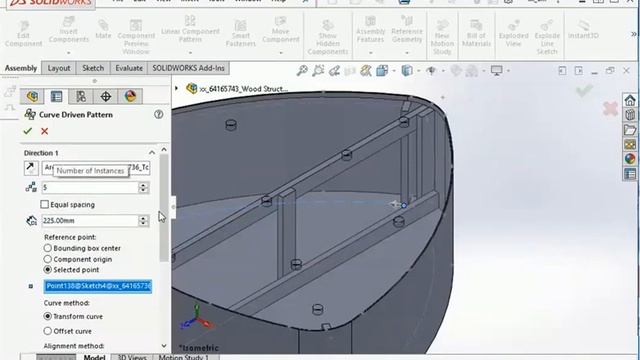Click Zoom to Fit icon
The height and width of the screenshot is (360, 640).
302,71
